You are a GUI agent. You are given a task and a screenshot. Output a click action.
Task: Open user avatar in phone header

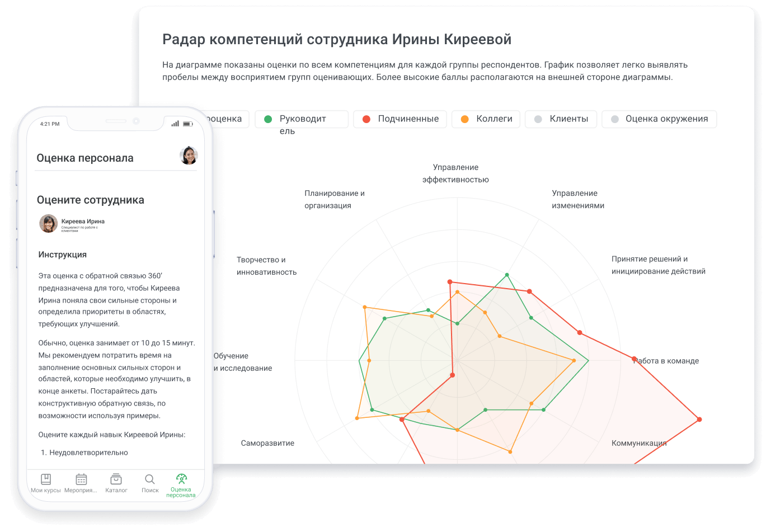click(x=189, y=156)
